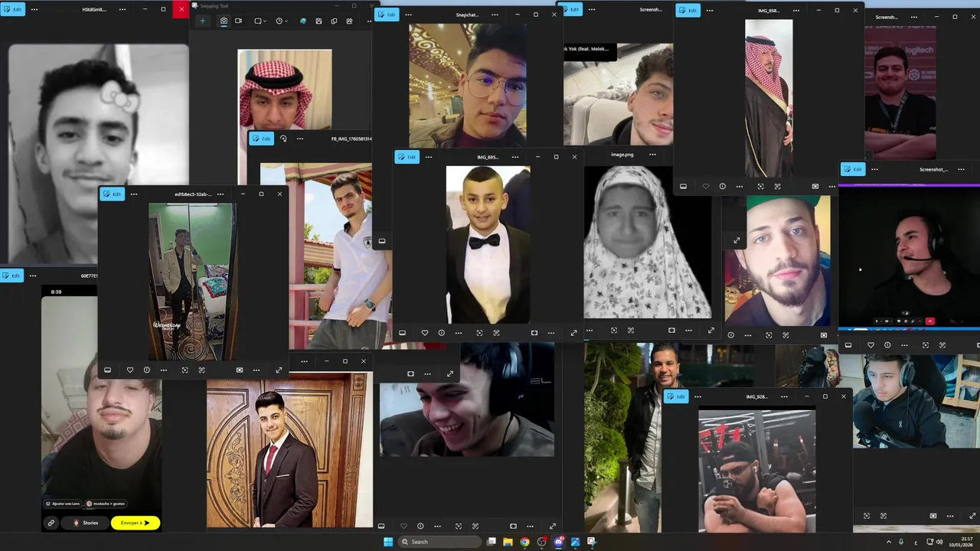This screenshot has height=551, width=980.
Task: Click zoom to fit icon in IMG_695 window
Action: tap(479, 333)
